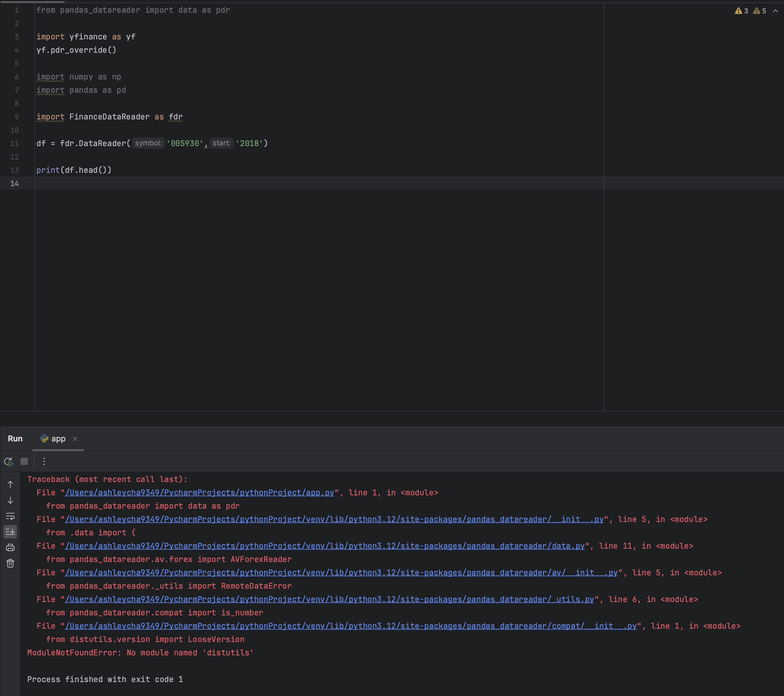
Task: Click line number 11 in the gutter
Action: point(15,144)
